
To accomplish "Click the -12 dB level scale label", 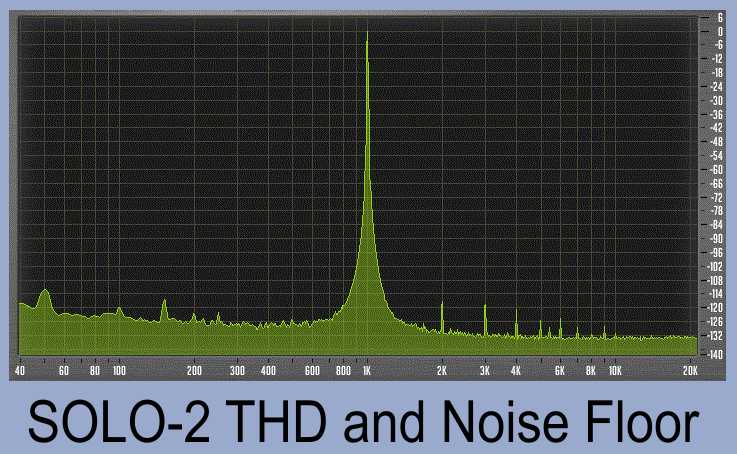I will (717, 59).
